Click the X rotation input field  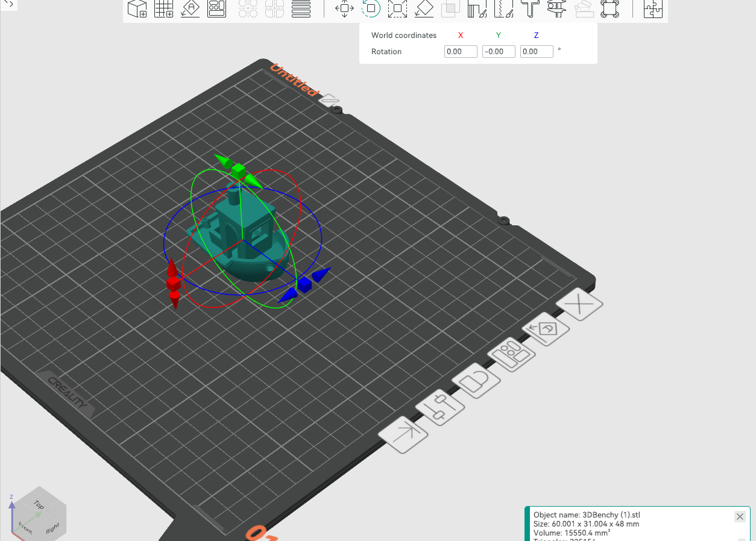[x=461, y=52]
